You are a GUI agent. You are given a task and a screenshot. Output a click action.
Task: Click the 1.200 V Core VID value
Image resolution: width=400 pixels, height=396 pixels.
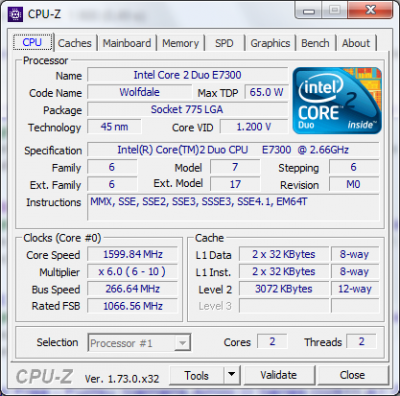[254, 127]
